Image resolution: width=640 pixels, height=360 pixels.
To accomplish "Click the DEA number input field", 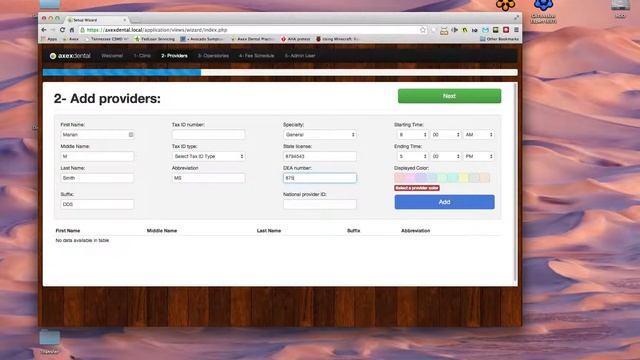I will [x=320, y=178].
